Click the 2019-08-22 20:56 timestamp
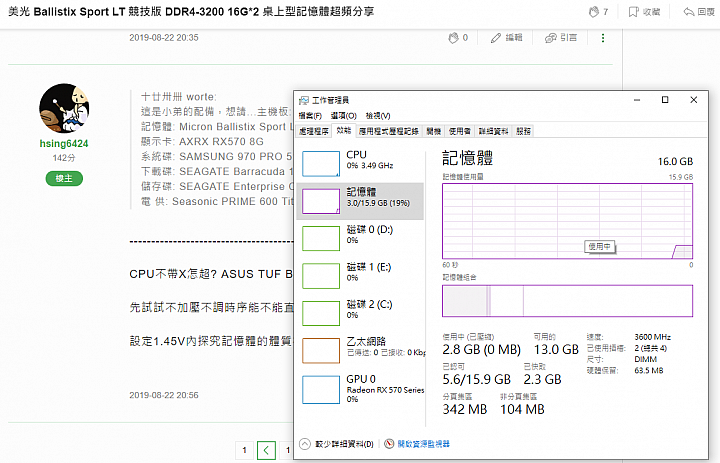The height and width of the screenshot is (463, 720). coord(164,395)
